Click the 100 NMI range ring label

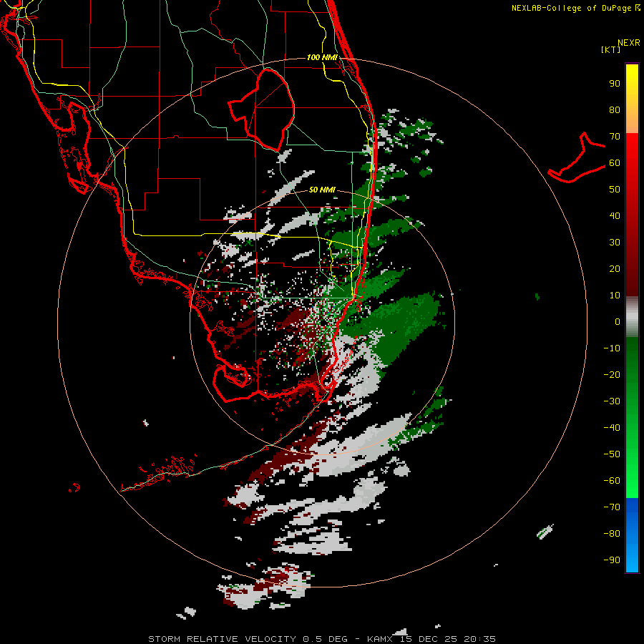point(322,57)
